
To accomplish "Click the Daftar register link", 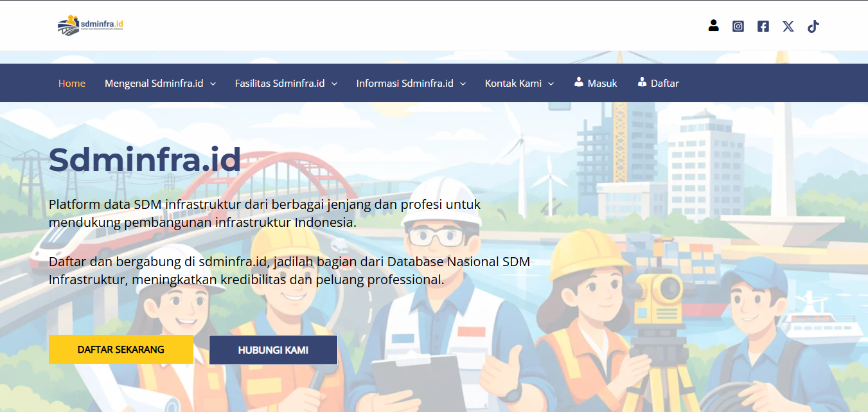I will pos(664,83).
